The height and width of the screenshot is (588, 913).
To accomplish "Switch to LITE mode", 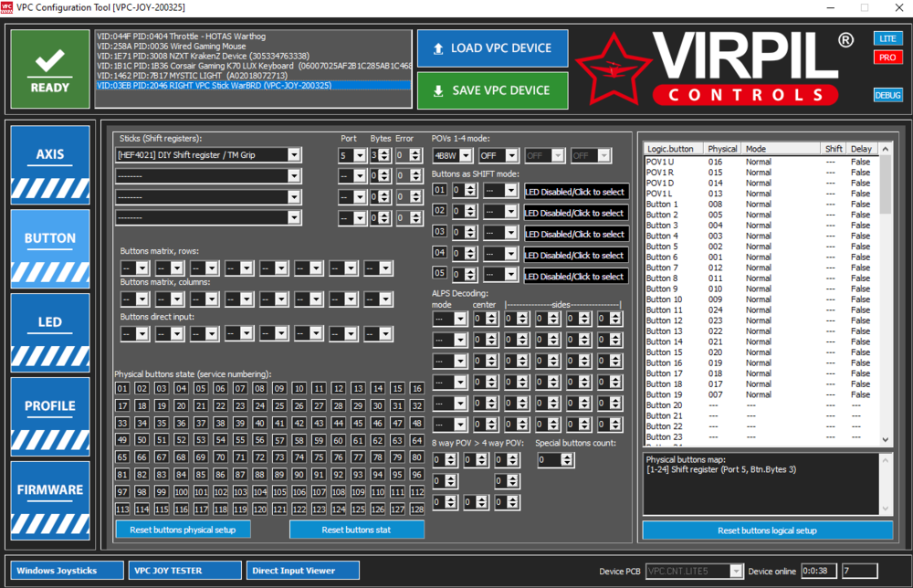I will pyautogui.click(x=887, y=38).
